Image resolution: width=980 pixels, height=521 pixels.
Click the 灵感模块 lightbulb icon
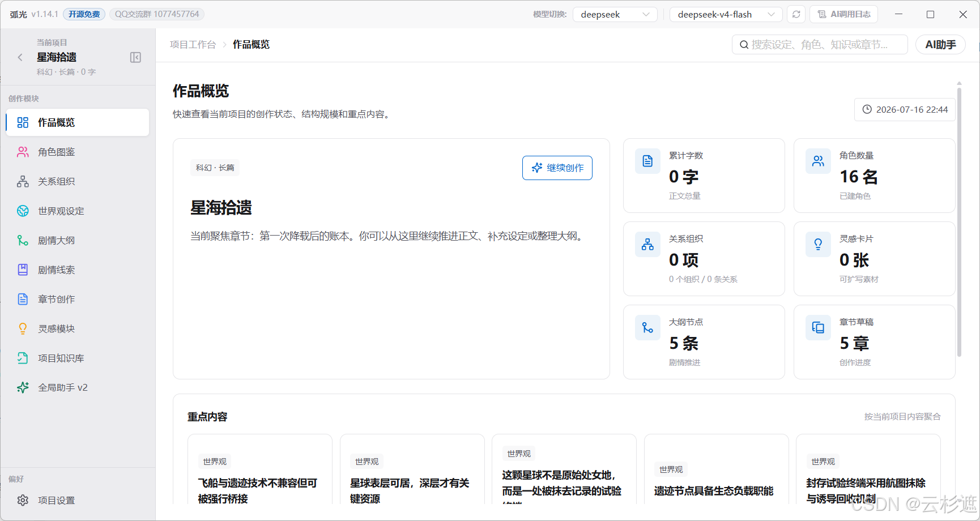point(23,328)
